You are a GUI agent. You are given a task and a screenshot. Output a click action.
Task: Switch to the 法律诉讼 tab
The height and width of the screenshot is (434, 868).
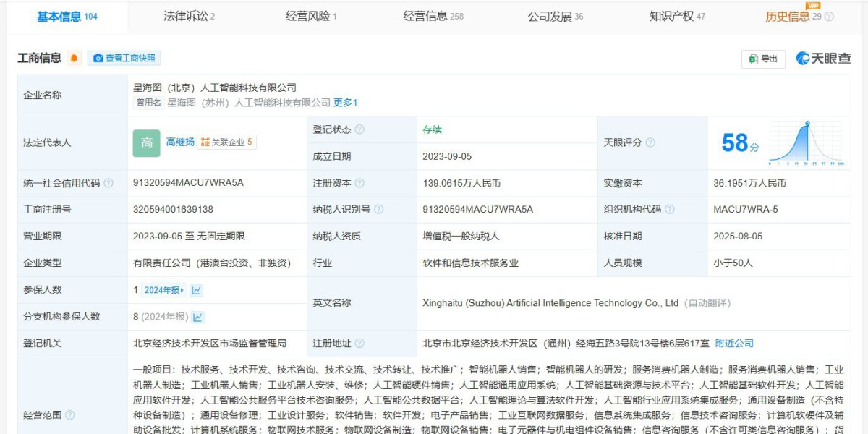189,16
